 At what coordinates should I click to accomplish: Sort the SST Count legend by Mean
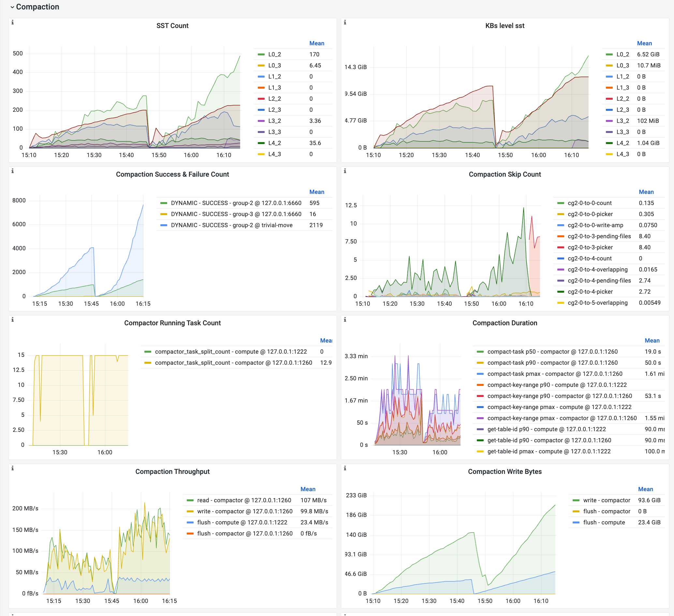coord(317,43)
